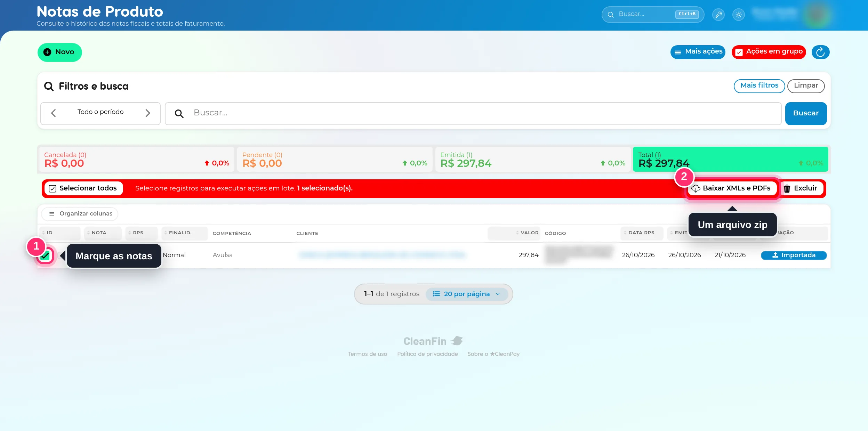
Task: Click the blurred user avatar in the header
Action: [x=817, y=15]
